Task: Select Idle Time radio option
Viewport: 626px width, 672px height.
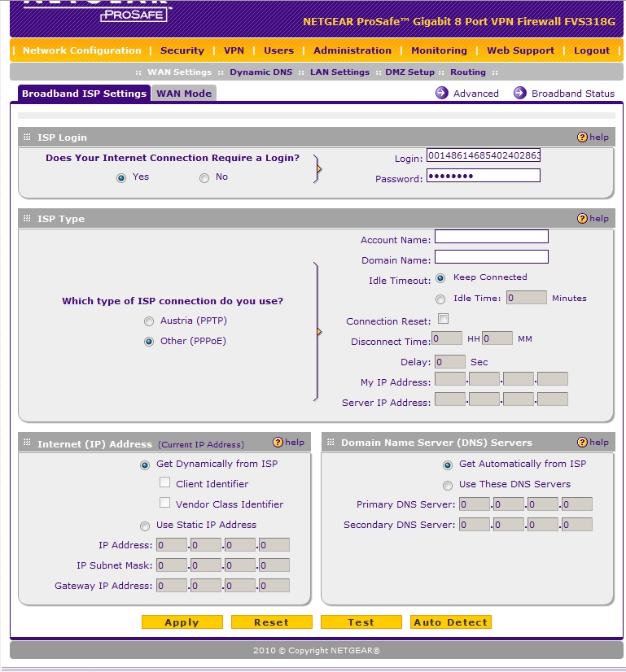Action: (440, 299)
